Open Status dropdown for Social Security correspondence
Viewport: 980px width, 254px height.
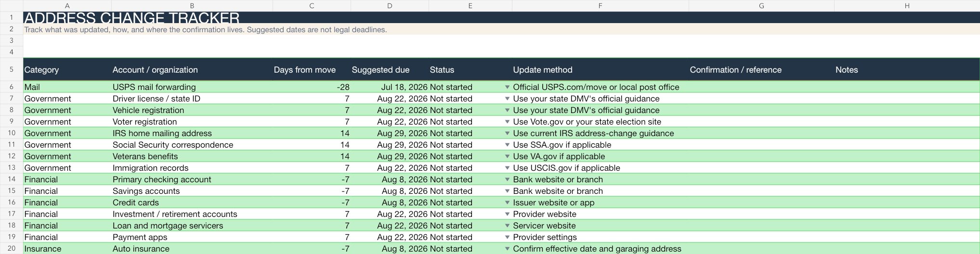[507, 145]
